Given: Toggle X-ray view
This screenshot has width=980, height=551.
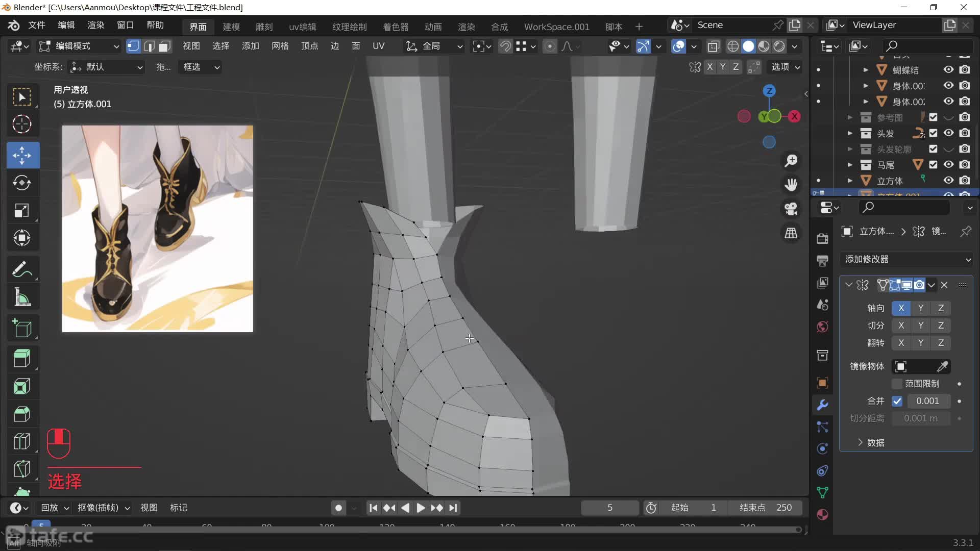Looking at the screenshot, I should pyautogui.click(x=714, y=46).
